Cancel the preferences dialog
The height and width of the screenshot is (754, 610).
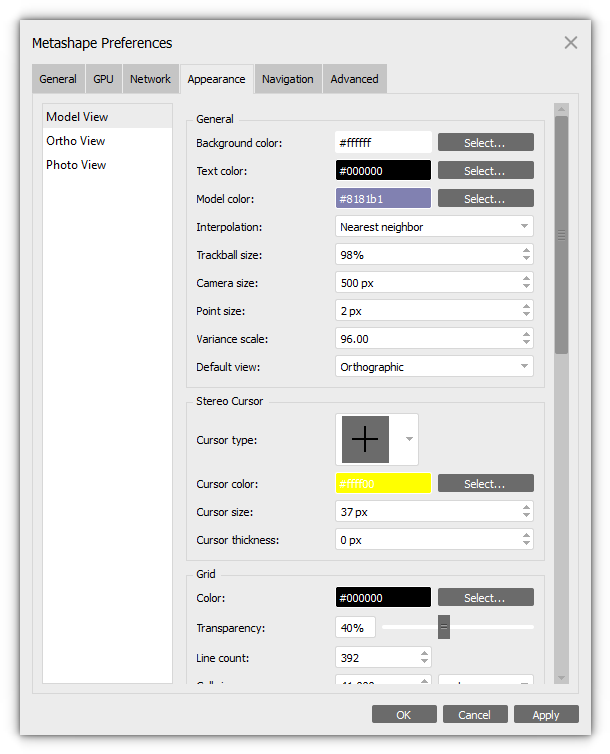pyautogui.click(x=475, y=715)
